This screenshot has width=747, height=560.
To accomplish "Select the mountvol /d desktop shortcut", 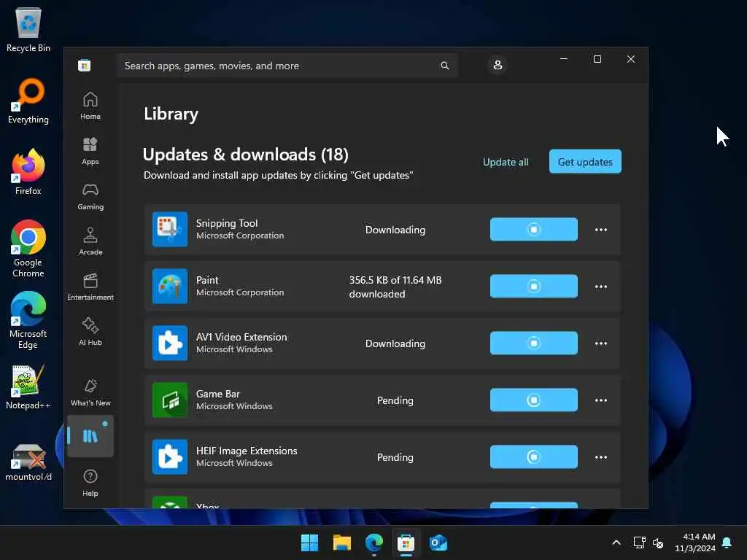I will pos(28,462).
